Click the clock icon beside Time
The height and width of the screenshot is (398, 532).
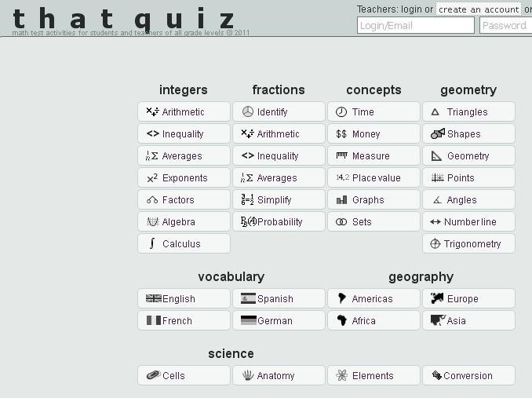341,112
